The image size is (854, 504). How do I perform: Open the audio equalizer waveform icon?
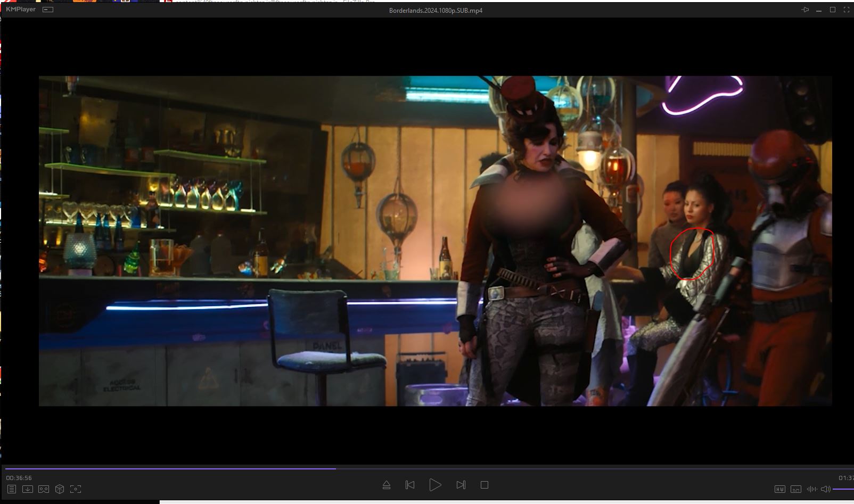[x=811, y=489]
